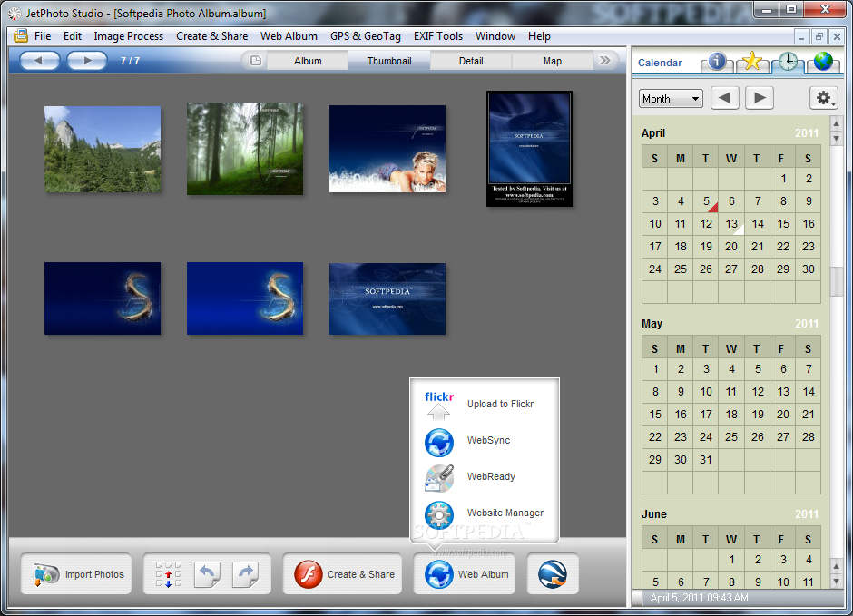The height and width of the screenshot is (616, 853).
Task: Select the clock calendar tab icon
Action: tap(787, 62)
